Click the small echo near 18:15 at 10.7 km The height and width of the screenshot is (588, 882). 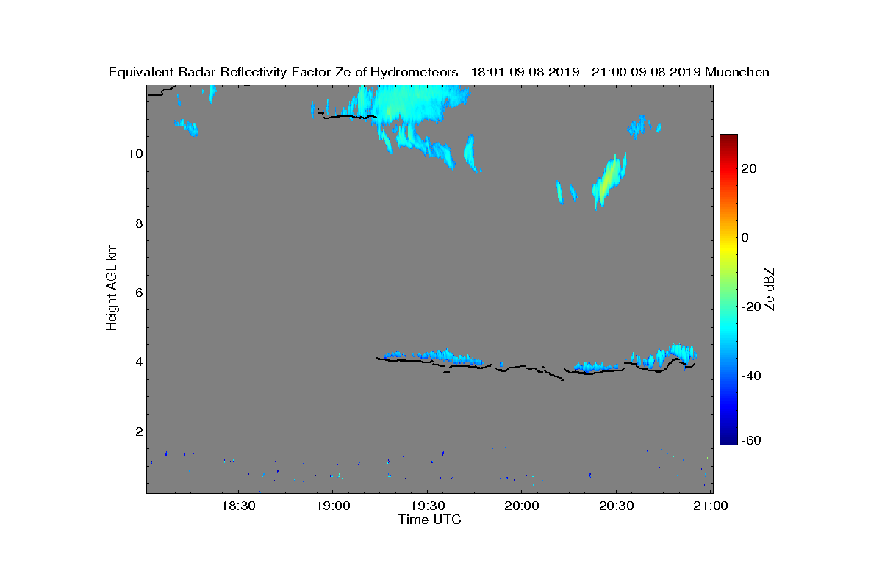(187, 127)
